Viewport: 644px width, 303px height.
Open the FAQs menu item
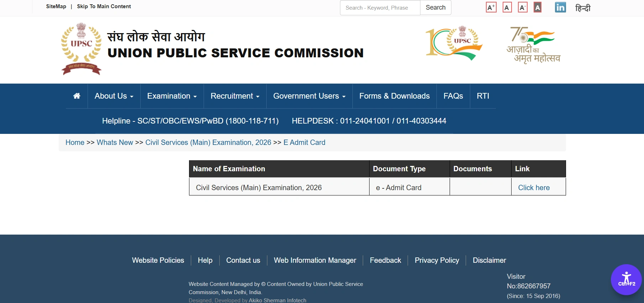click(x=453, y=96)
